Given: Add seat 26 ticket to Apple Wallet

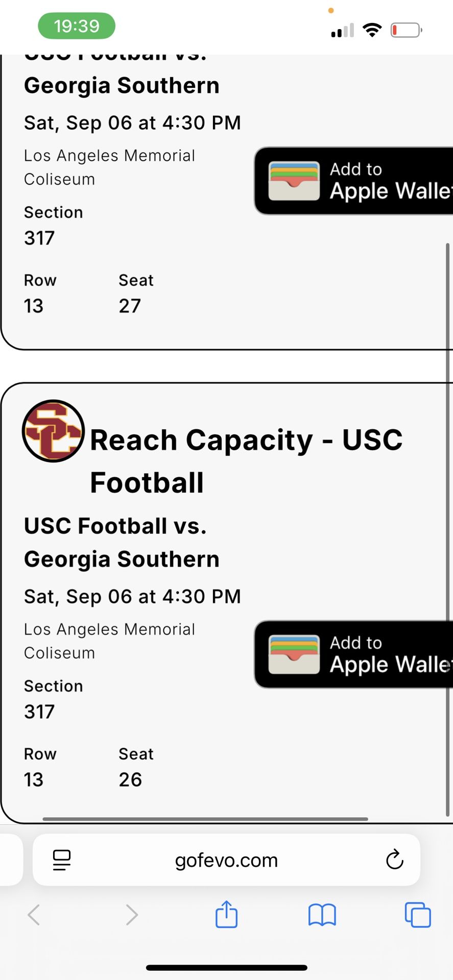Looking at the screenshot, I should (353, 654).
